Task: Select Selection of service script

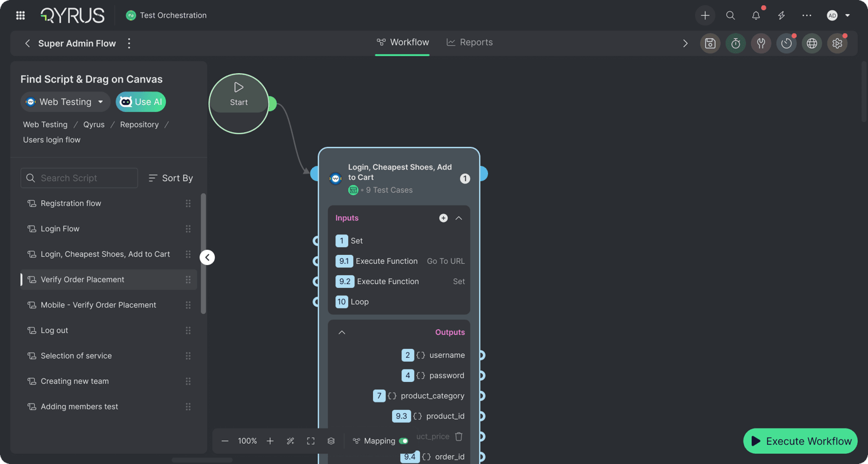Action: 109,356
